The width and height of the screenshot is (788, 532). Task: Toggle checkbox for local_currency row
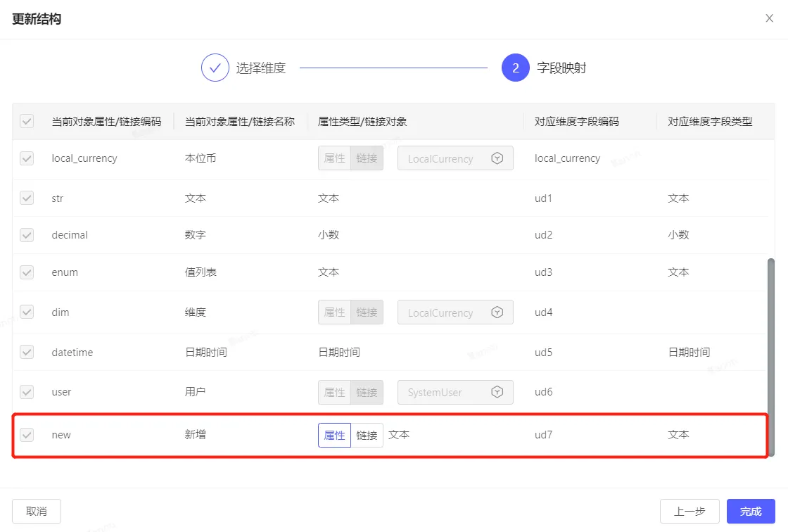coord(27,158)
